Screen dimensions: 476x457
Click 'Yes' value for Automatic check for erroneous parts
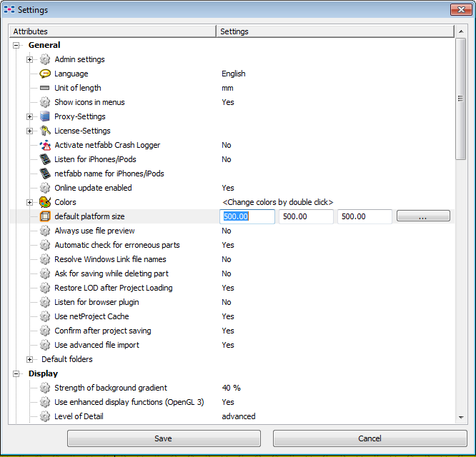pos(228,245)
